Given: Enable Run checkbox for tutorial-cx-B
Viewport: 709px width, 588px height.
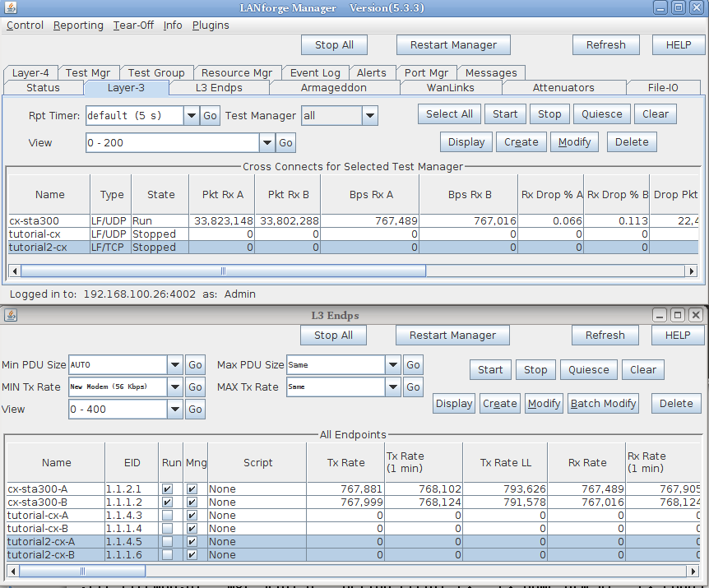Looking at the screenshot, I should [167, 528].
